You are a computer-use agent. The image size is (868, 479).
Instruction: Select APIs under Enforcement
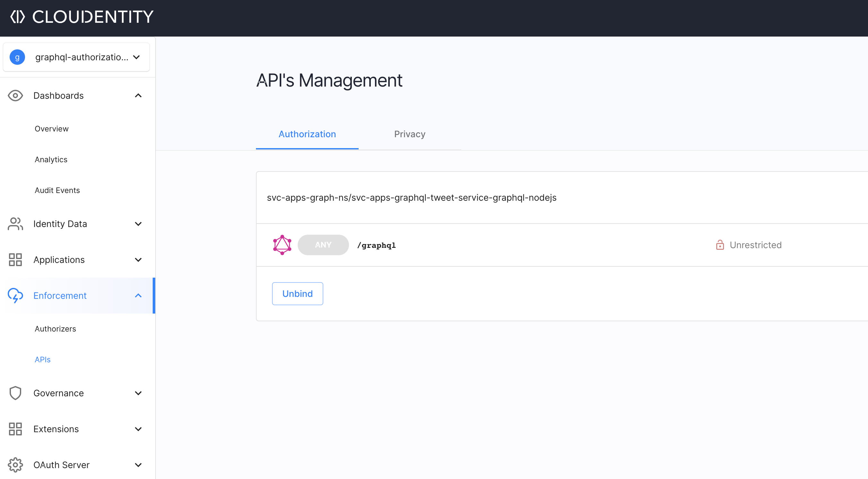[x=42, y=359]
